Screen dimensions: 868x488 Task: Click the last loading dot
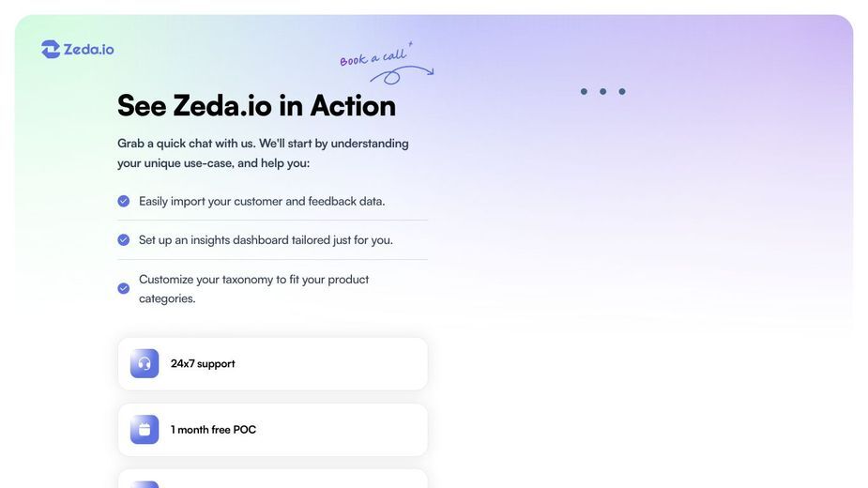(x=622, y=91)
